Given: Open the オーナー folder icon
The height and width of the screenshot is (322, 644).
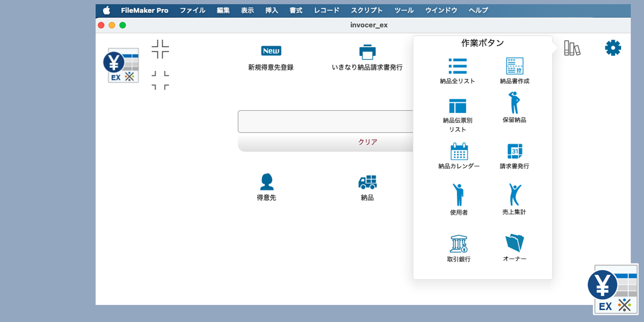Looking at the screenshot, I should tap(515, 243).
